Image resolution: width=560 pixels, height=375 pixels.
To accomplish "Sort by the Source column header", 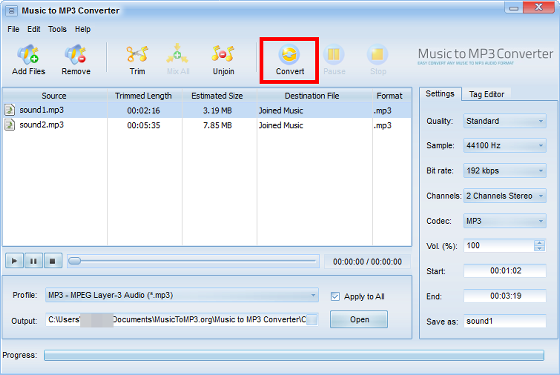I will click(54, 96).
